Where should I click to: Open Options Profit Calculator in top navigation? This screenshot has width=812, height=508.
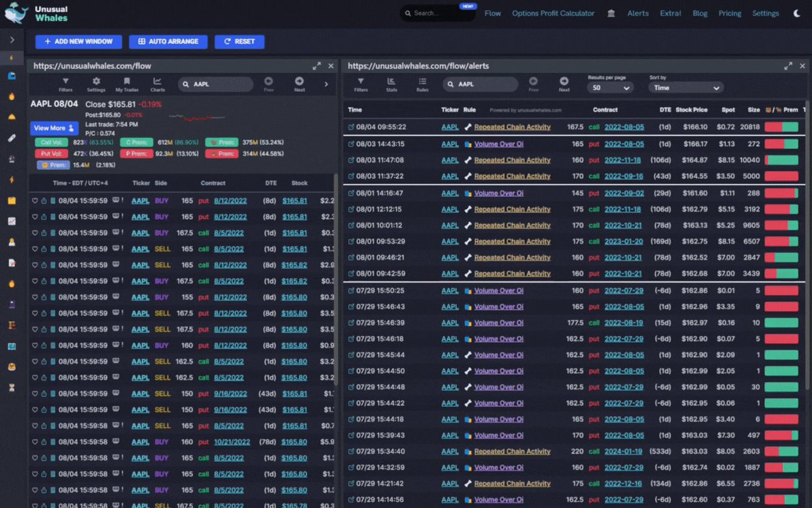coord(554,14)
